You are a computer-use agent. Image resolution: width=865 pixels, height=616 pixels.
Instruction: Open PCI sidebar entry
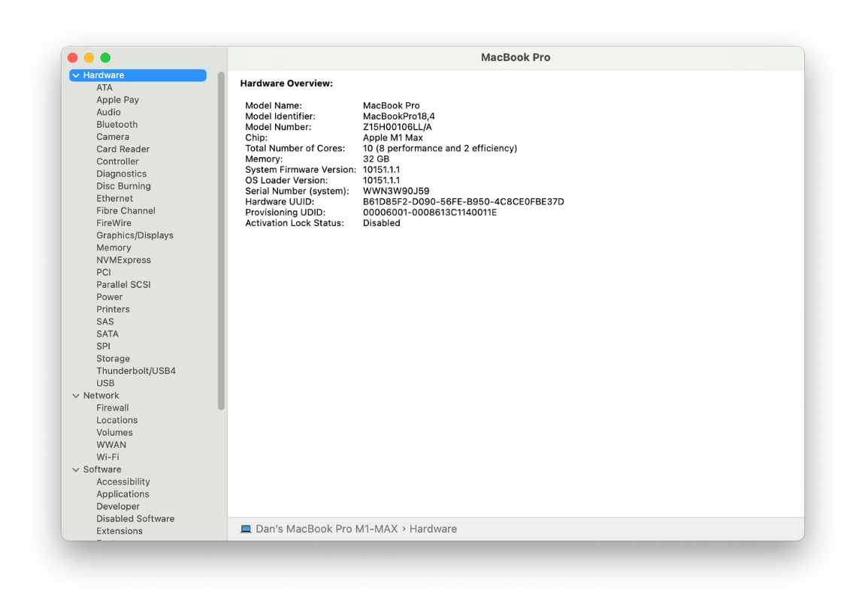click(104, 273)
